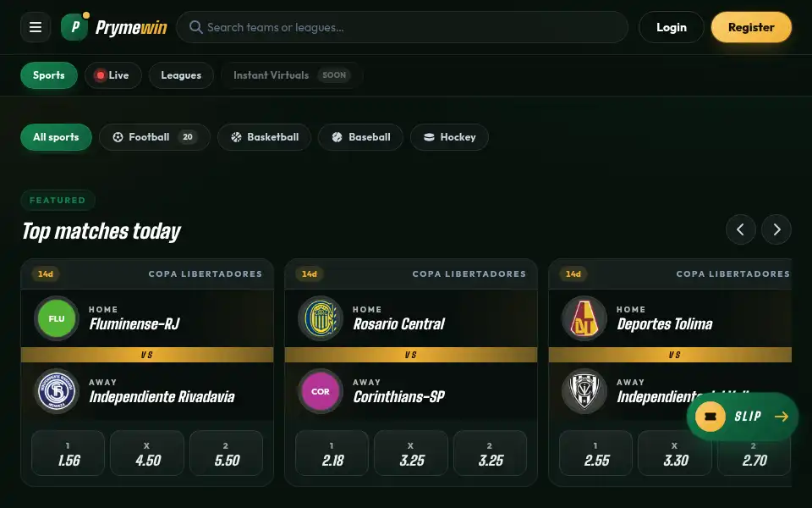Focus the search teams or leagues field
Viewport: 812px width, 508px height.
tap(402, 27)
